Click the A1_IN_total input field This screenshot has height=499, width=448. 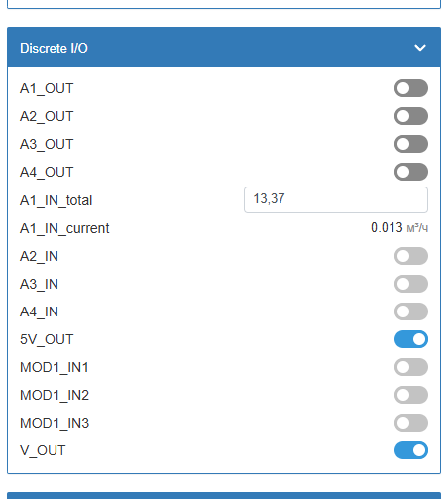336,199
